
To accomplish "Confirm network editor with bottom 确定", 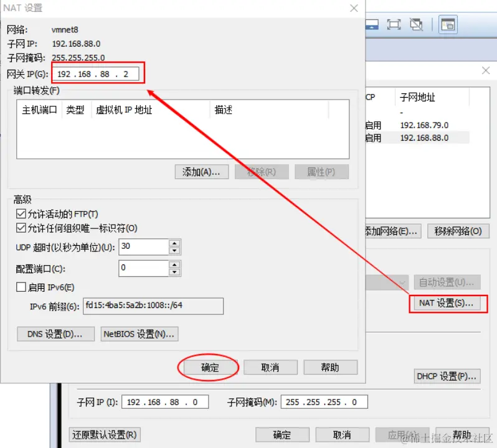I will (282, 435).
